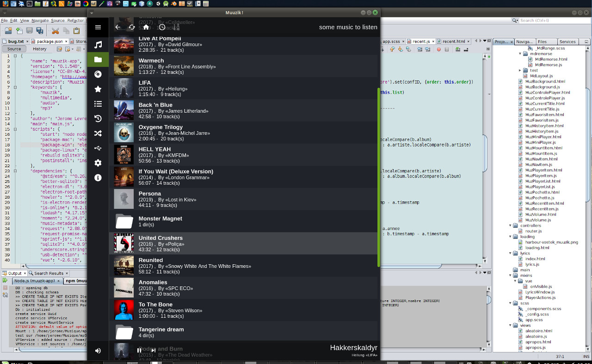Open the Monster Magnet folder
This screenshot has width=592, height=364.
point(244,221)
